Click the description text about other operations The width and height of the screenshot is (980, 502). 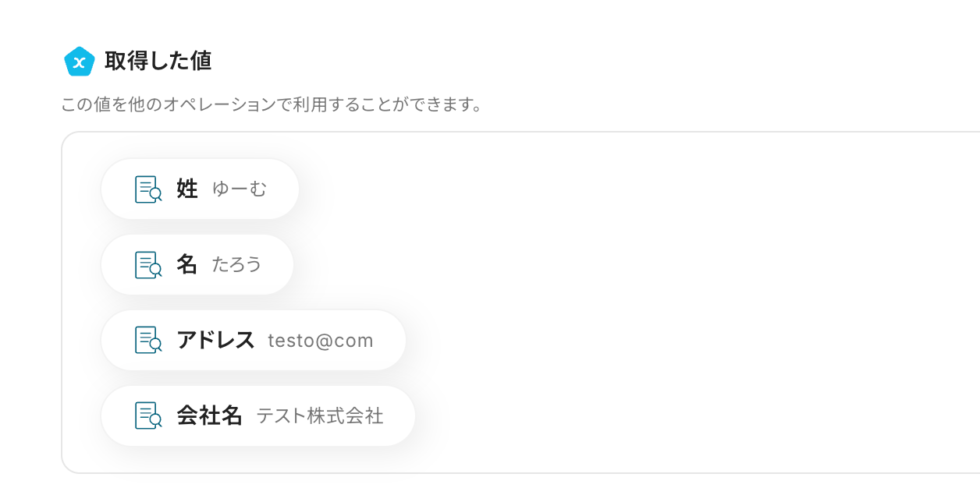[271, 104]
